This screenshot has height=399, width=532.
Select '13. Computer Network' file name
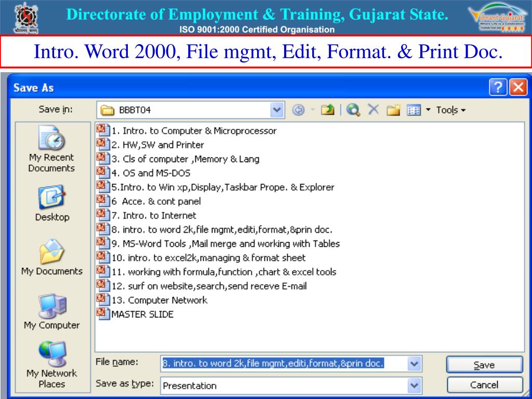tap(159, 300)
